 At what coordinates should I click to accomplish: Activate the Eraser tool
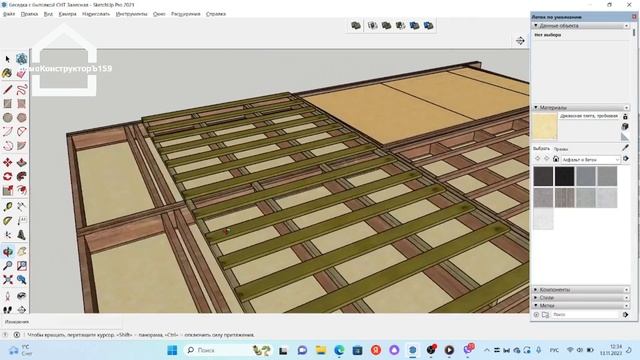(x=22, y=73)
